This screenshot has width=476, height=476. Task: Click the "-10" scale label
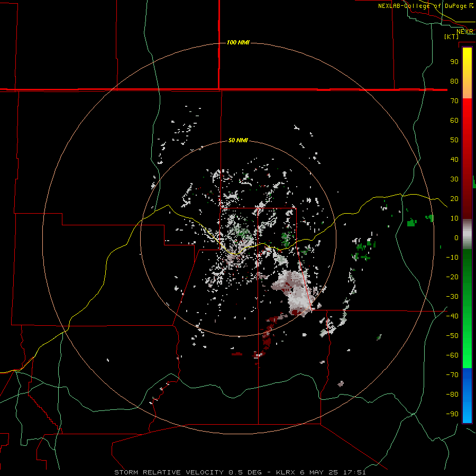coord(452,258)
